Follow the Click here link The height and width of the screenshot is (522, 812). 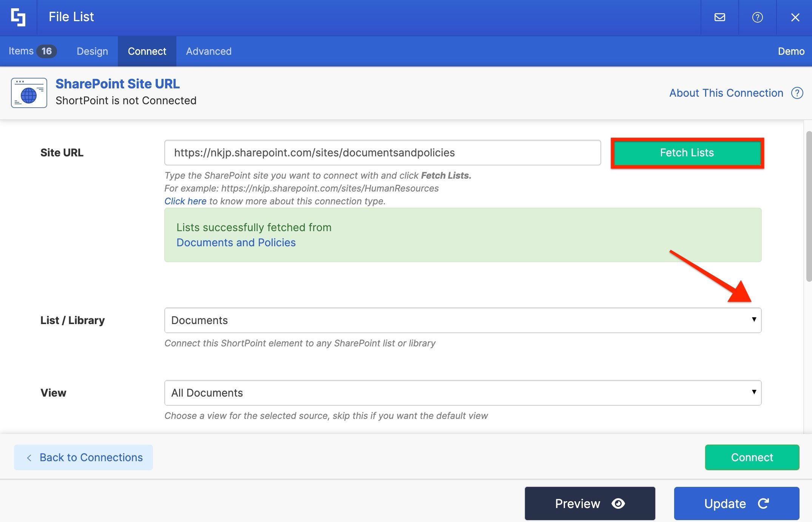point(185,201)
